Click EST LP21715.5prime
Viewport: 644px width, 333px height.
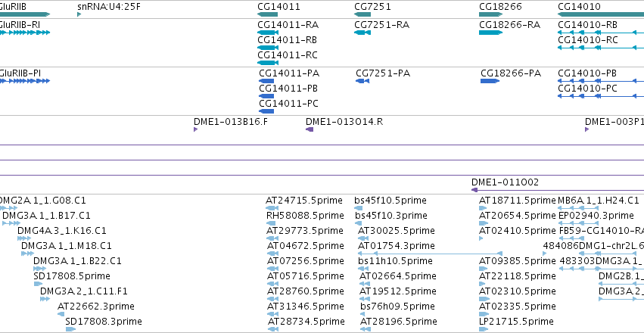(483, 329)
